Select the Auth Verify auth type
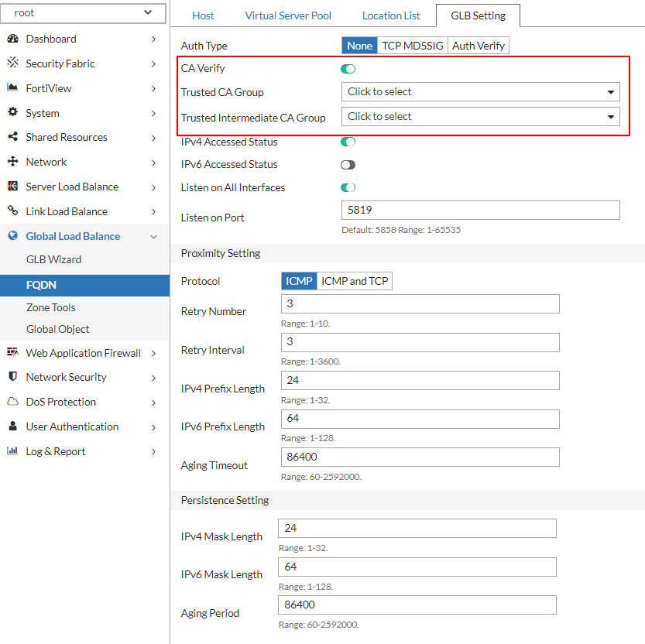The width and height of the screenshot is (645, 644). coord(478,45)
